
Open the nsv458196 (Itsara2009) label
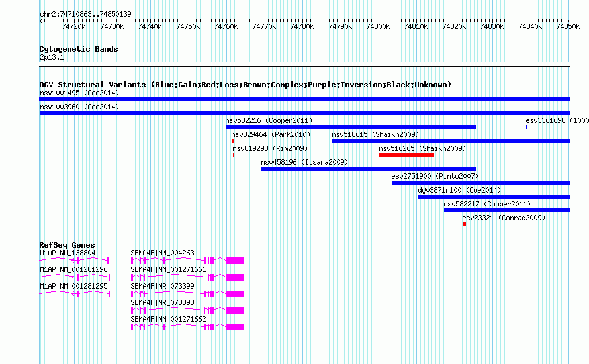pos(304,162)
